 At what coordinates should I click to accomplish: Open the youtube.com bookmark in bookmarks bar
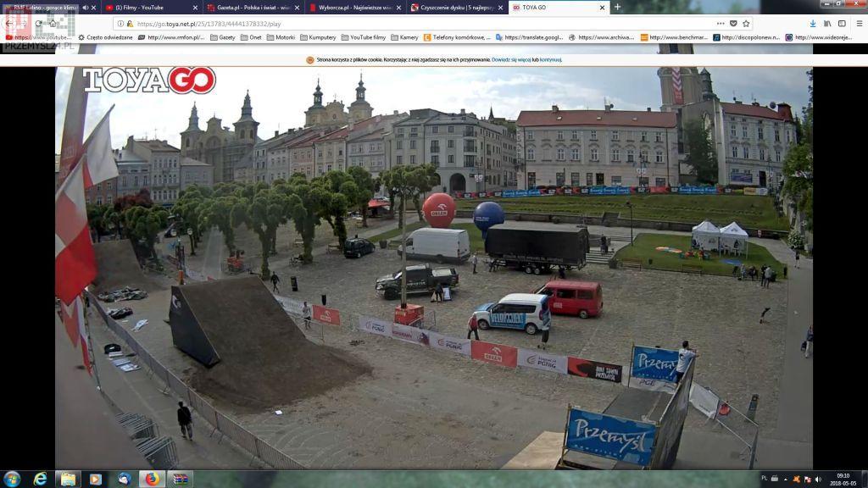point(39,37)
